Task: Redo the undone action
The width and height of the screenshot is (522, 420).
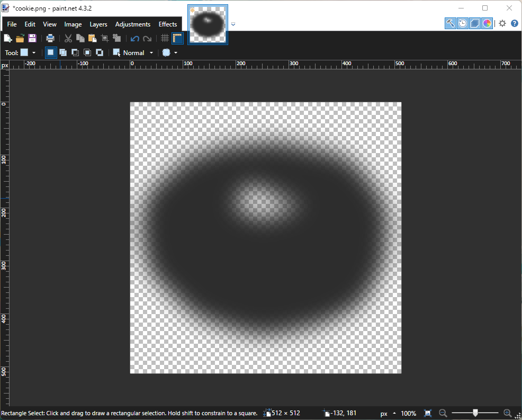Action: point(147,38)
